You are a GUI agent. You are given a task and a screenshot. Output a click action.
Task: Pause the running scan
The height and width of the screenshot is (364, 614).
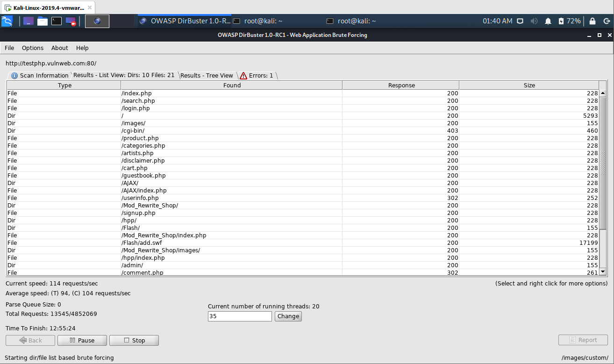pyautogui.click(x=82, y=341)
